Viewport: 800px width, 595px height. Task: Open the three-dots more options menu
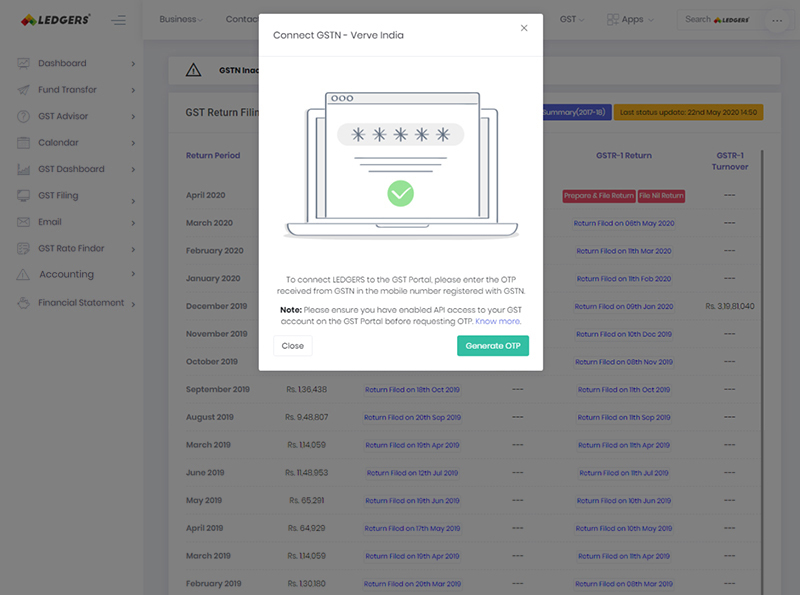coord(777,20)
